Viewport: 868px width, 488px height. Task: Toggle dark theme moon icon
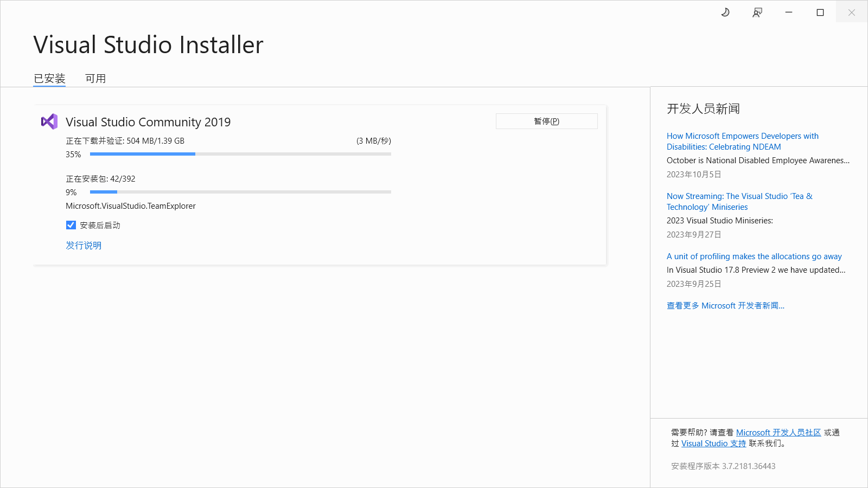pyautogui.click(x=725, y=12)
